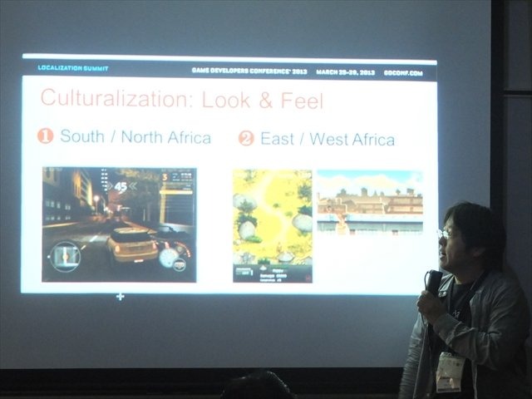Select the night racing game screenshot
This screenshot has height=399, width=532.
pos(119,224)
